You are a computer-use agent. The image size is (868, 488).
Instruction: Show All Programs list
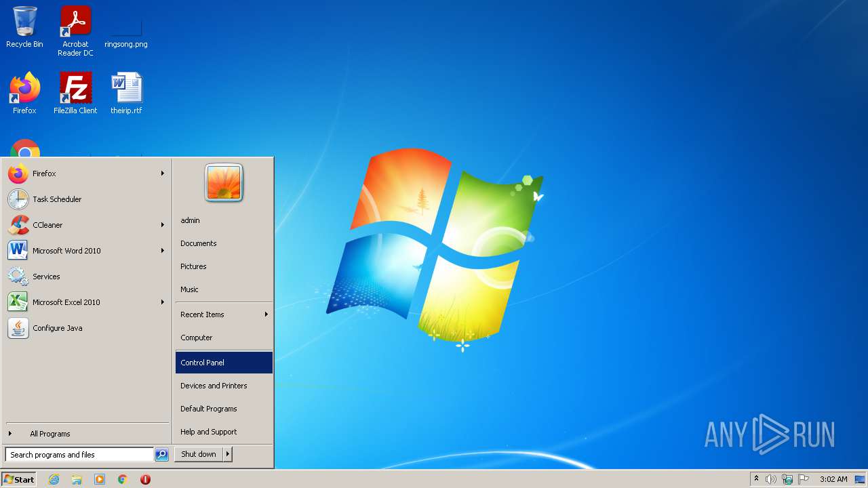click(x=86, y=434)
